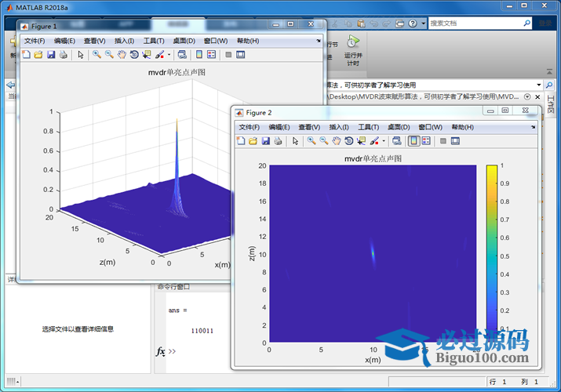Insert Colorbar icon in Figure 1 toolbar
Screen dimensions: 561x392
(x=199, y=55)
